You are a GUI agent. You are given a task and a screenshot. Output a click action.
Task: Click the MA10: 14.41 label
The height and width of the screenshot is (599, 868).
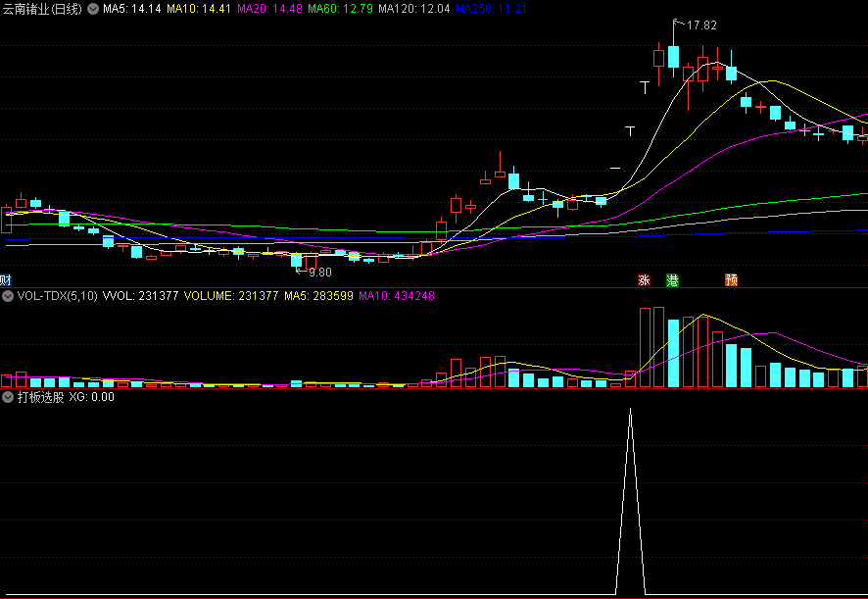coord(199,9)
